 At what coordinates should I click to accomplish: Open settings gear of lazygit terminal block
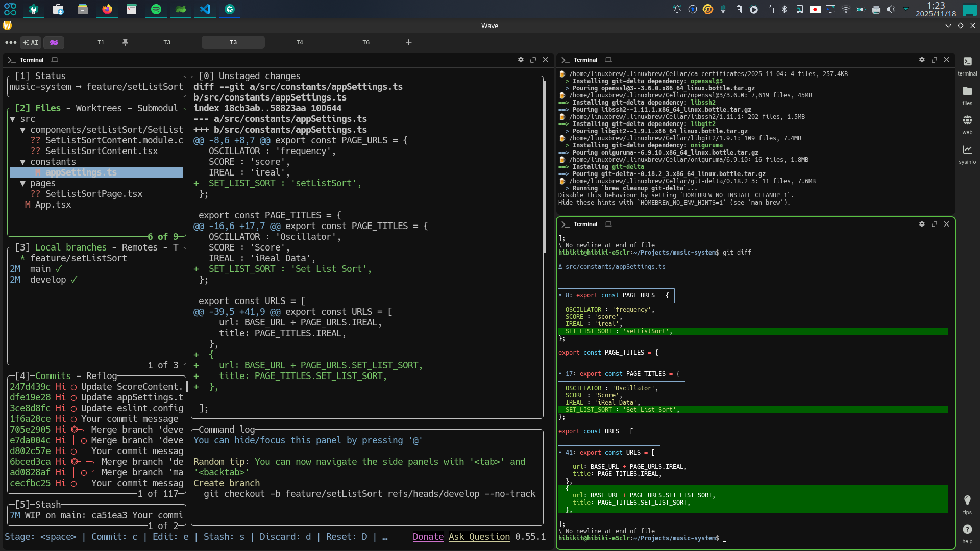(x=521, y=60)
